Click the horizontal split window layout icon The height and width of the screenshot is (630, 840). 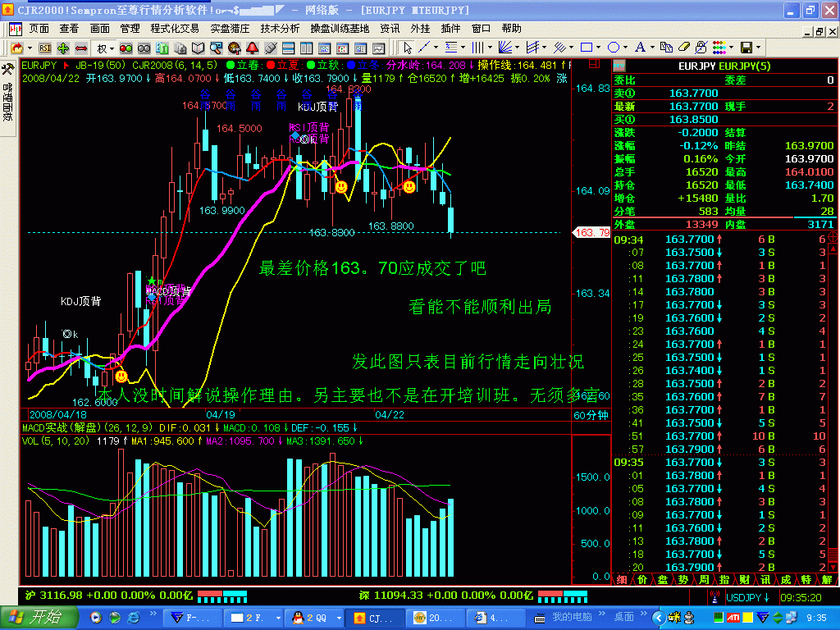pyautogui.click(x=288, y=48)
